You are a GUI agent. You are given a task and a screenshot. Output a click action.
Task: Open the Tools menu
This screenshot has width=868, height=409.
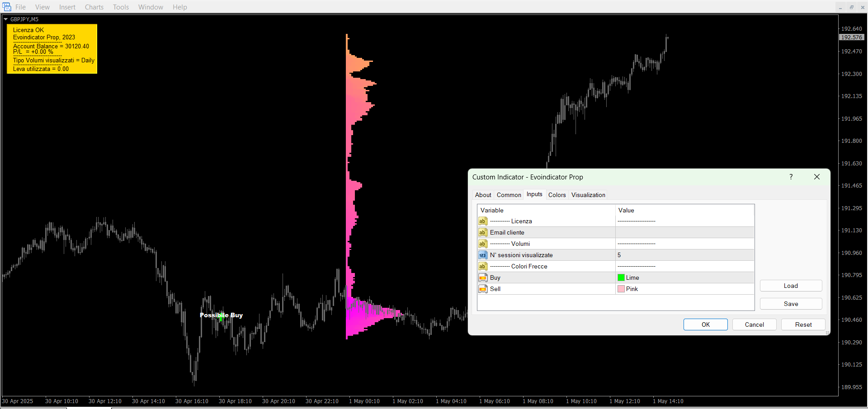(x=121, y=7)
